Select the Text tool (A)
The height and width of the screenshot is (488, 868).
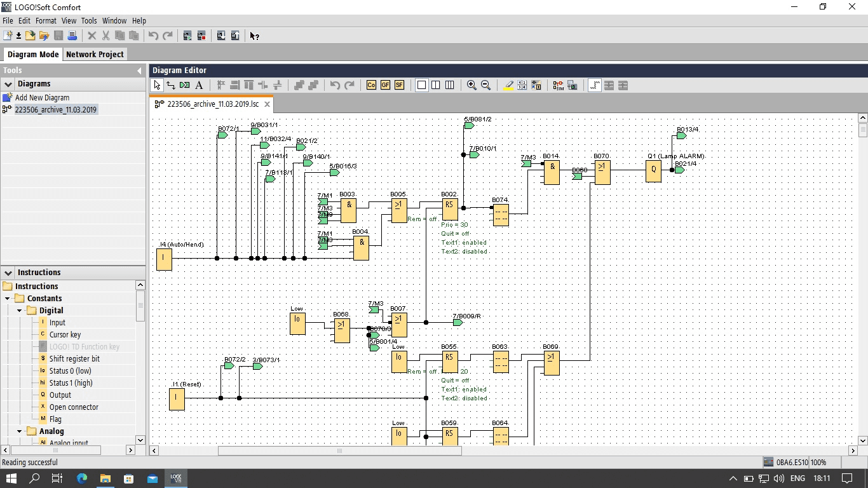tap(199, 85)
